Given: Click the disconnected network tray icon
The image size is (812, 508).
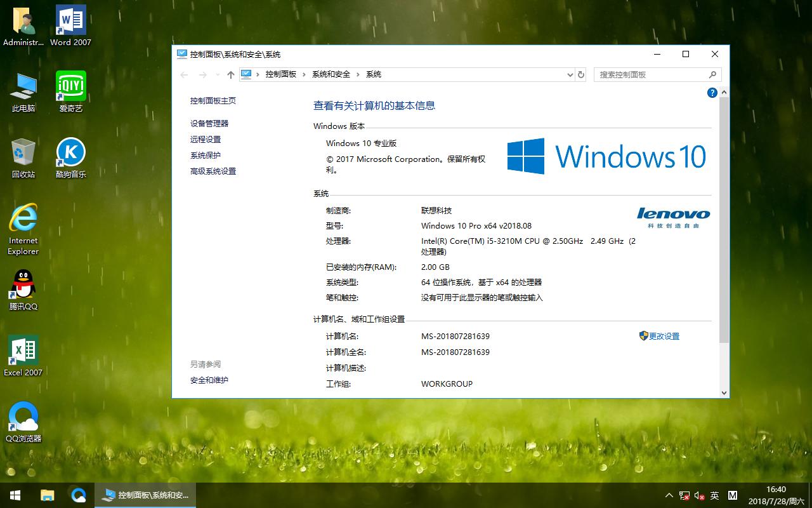Looking at the screenshot, I should (x=684, y=495).
